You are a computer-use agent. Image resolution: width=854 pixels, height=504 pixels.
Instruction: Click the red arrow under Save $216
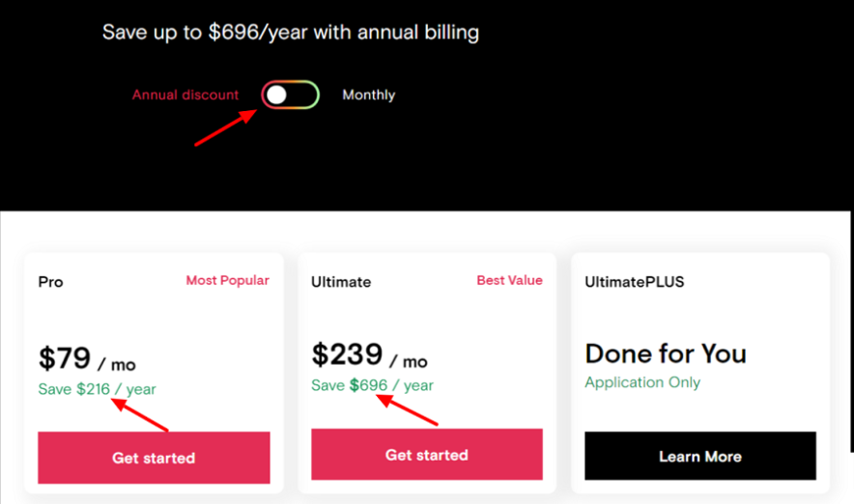140,415
